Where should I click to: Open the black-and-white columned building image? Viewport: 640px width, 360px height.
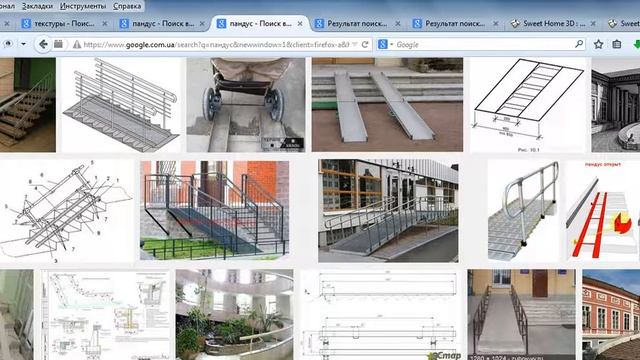coord(616,104)
